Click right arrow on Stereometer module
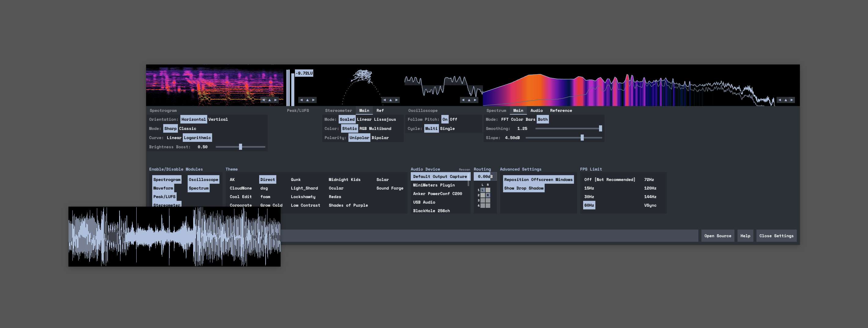This screenshot has width=868, height=328. (x=397, y=100)
